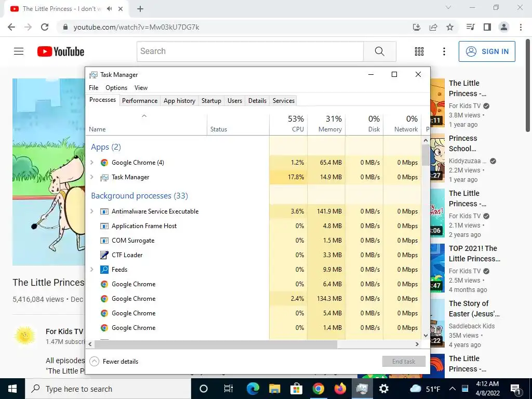Open The Story of Easter video link

pyautogui.click(x=474, y=309)
